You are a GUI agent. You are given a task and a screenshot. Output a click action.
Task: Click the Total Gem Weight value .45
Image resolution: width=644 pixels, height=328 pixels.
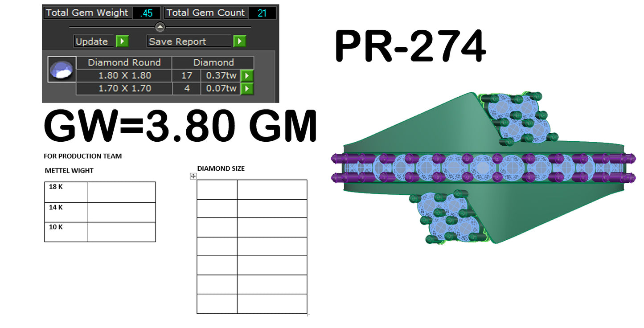pos(147,13)
